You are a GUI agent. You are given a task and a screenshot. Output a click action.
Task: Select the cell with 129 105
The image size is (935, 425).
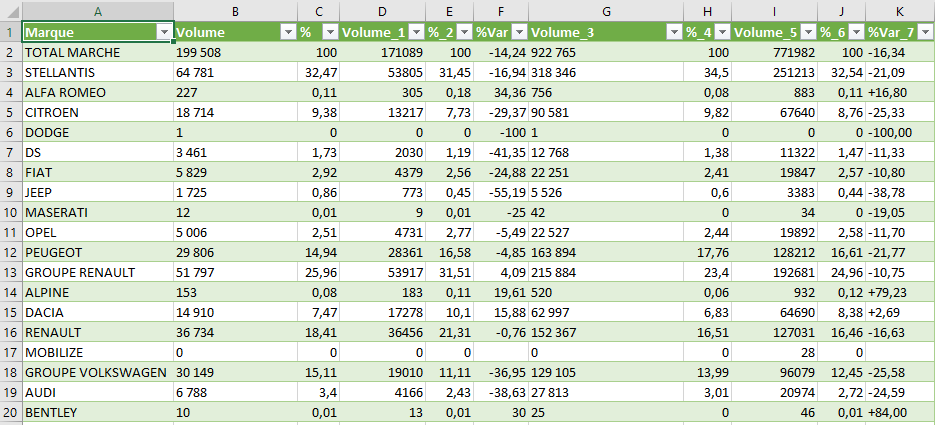[606, 373]
